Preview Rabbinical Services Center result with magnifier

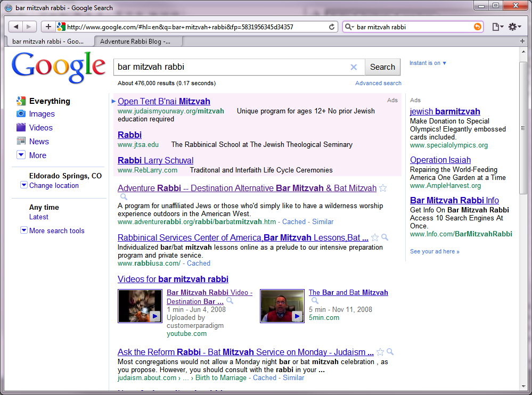click(x=384, y=237)
